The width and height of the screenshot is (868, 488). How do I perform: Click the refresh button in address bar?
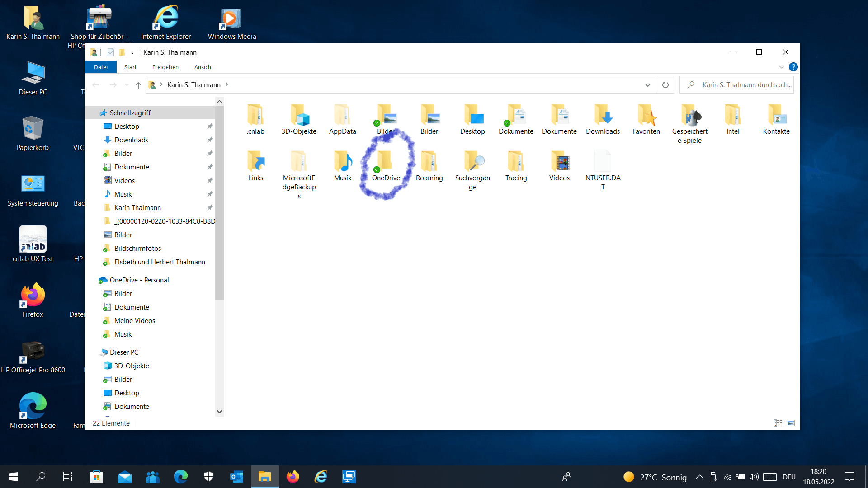pos(665,85)
